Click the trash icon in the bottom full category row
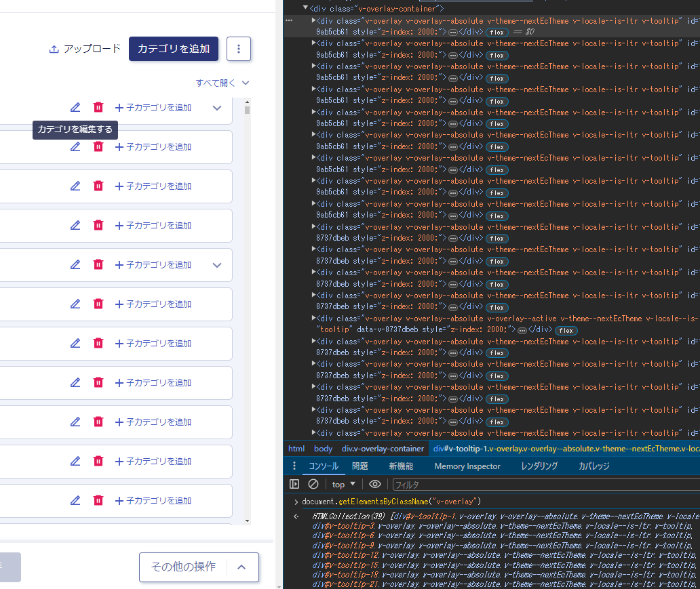 coord(98,500)
